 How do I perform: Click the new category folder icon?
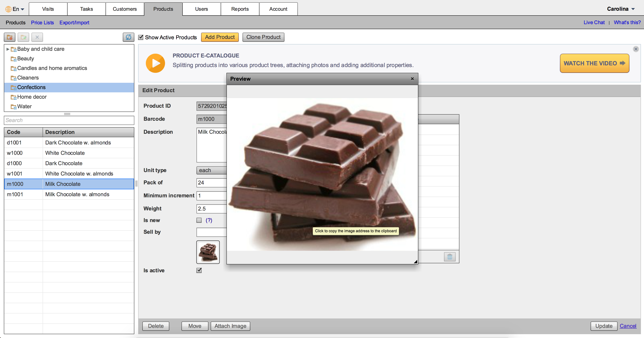tap(10, 37)
